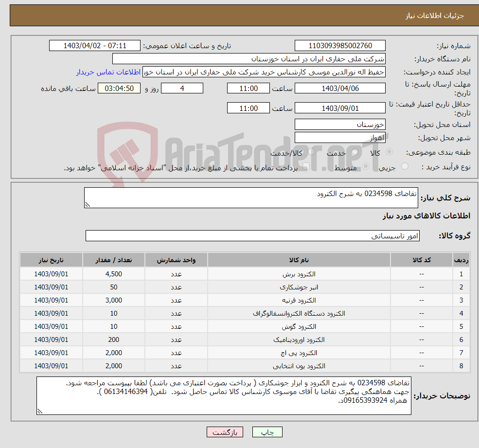
Task: Select the کالا/خدمت radio button
Action: point(311,152)
